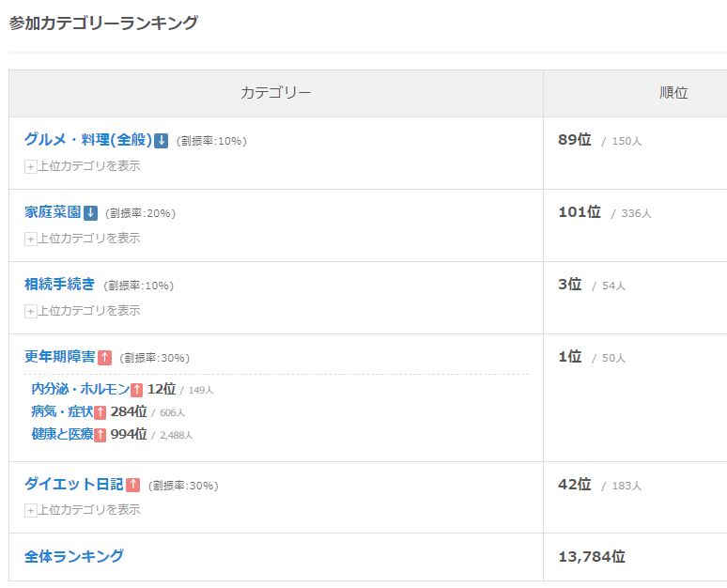
Task: Click up arrow icon beside 病気・症状
Action: point(101,412)
